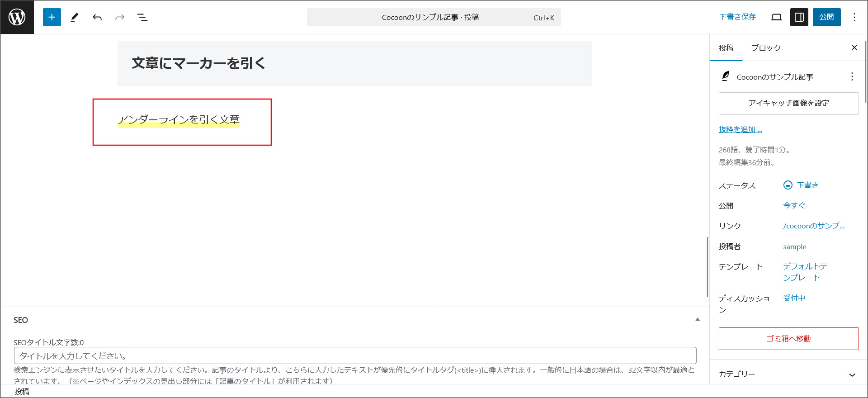Click the heading 文章にマーカーを引く
The image size is (868, 398).
[198, 63]
